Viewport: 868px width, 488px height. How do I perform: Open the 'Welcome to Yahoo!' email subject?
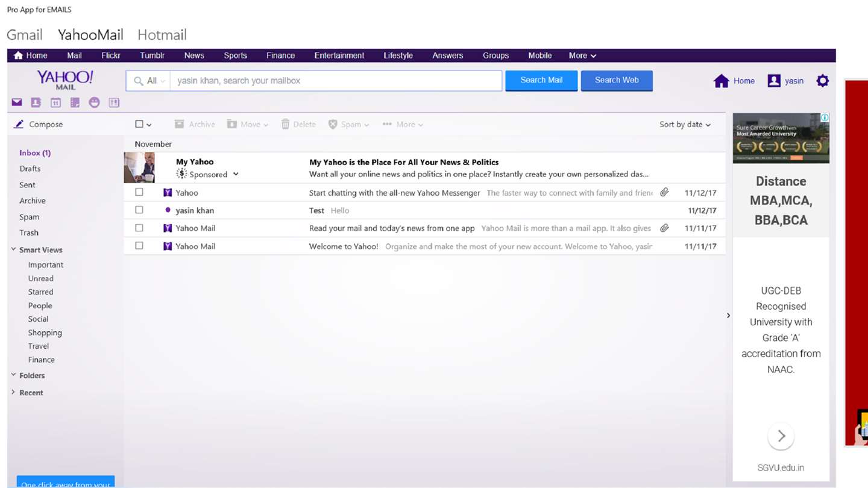(344, 246)
